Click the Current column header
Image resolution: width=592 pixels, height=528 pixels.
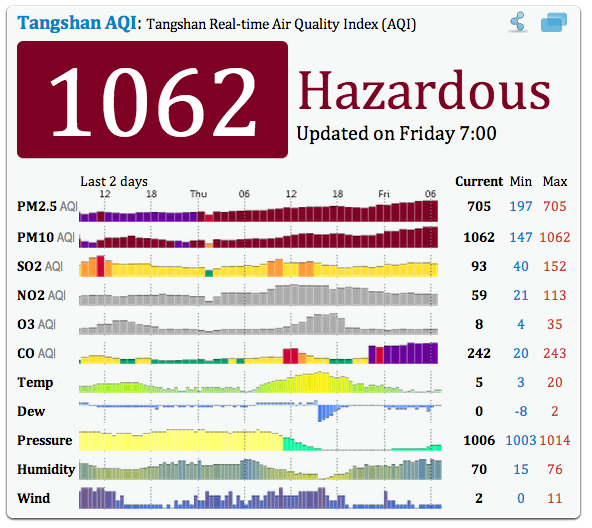(x=479, y=181)
